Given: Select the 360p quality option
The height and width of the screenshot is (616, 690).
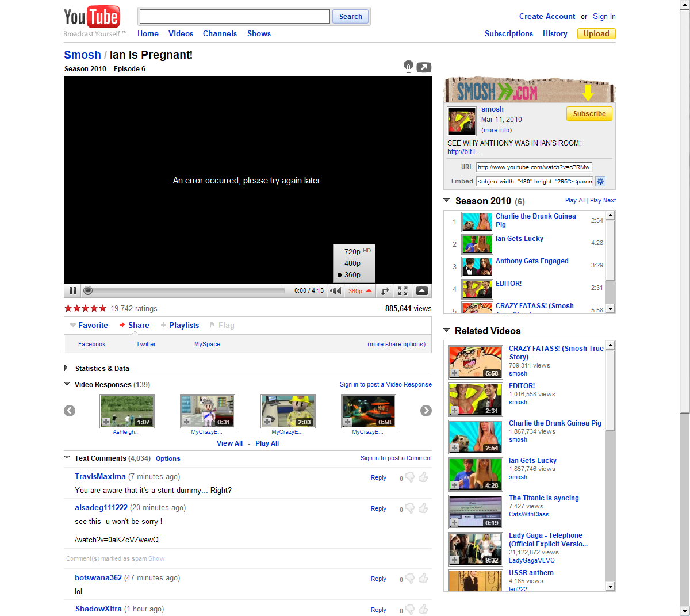Looking at the screenshot, I should (352, 275).
